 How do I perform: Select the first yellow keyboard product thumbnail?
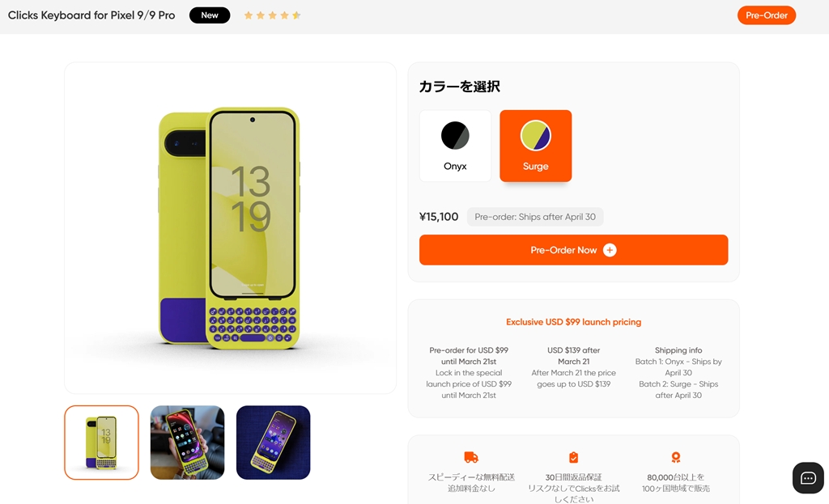tap(101, 443)
